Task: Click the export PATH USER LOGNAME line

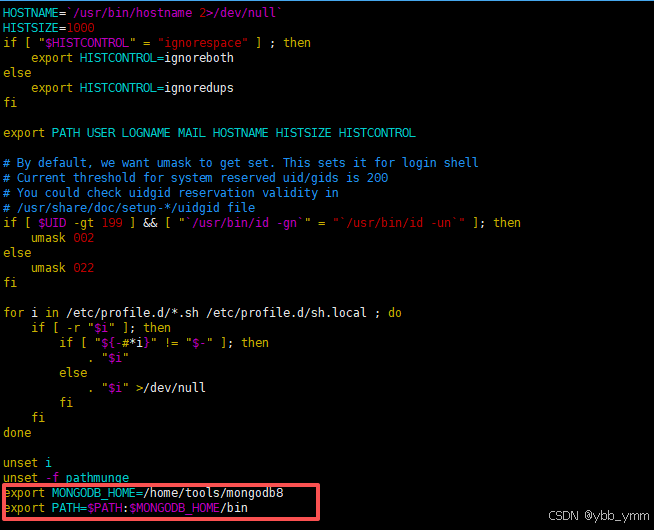Action: click(x=209, y=133)
